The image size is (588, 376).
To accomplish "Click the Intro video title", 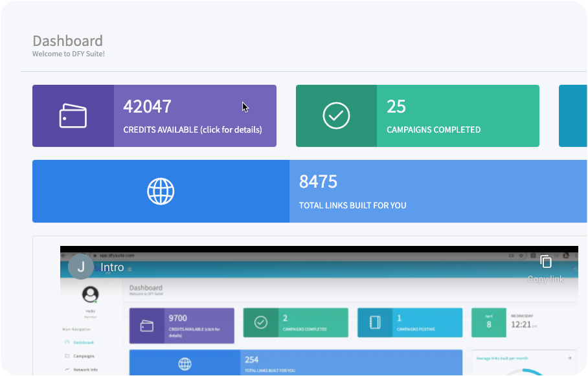I will (112, 267).
